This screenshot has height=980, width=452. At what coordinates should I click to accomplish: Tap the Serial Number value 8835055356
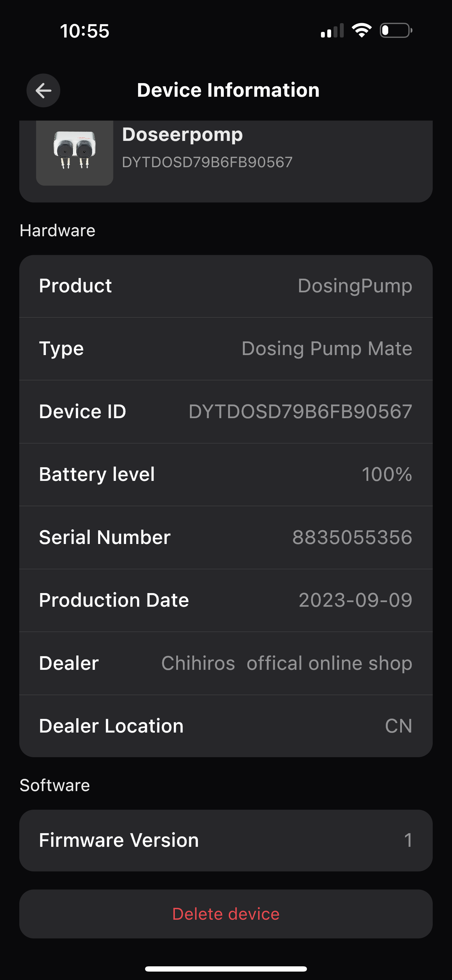(352, 537)
